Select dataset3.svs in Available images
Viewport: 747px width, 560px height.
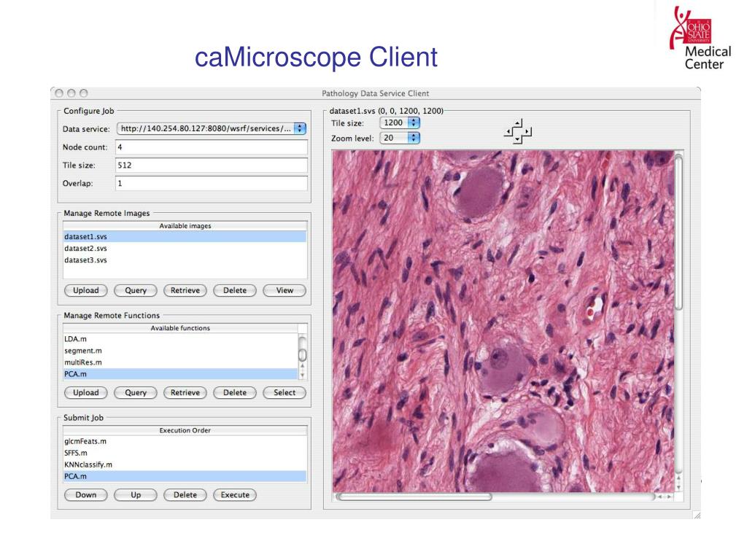(x=185, y=260)
